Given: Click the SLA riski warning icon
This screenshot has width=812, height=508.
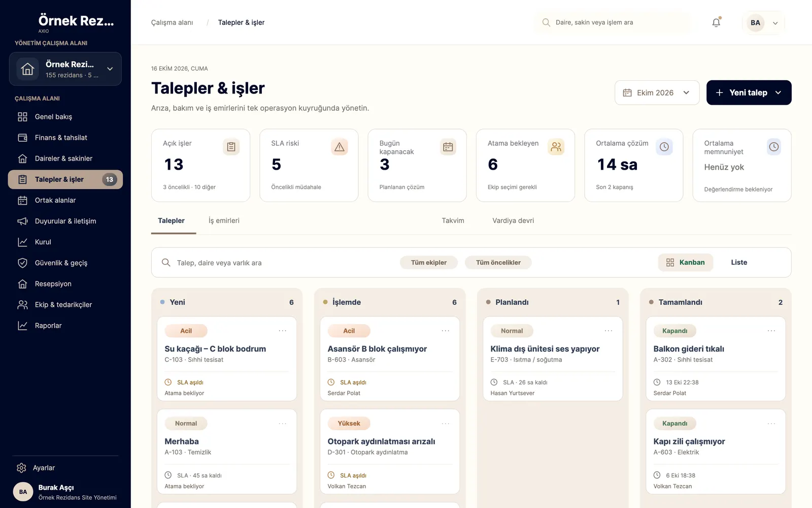Looking at the screenshot, I should 340,147.
